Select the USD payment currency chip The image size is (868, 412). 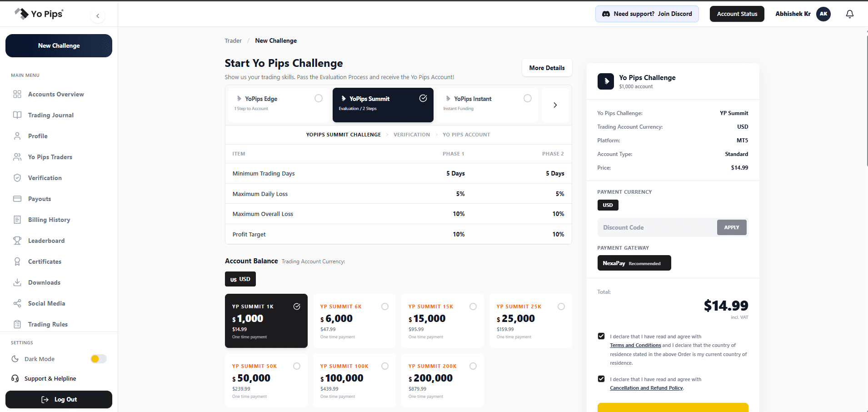pyautogui.click(x=608, y=205)
